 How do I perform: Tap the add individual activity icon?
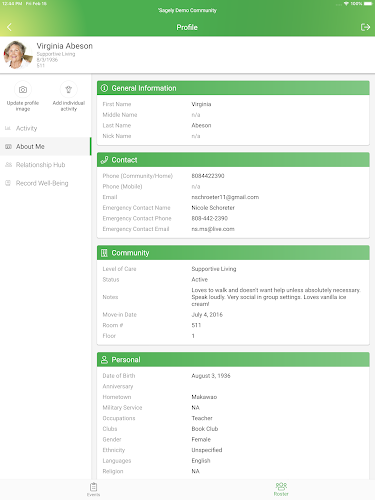69,89
